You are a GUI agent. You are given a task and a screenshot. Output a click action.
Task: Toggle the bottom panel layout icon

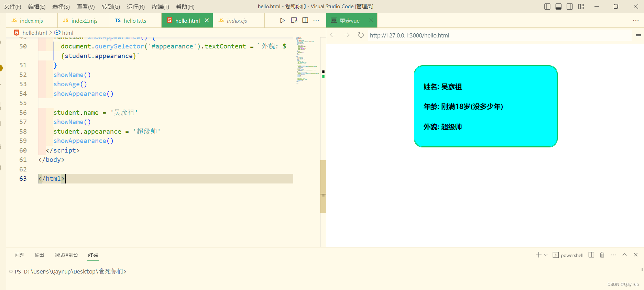(x=558, y=7)
